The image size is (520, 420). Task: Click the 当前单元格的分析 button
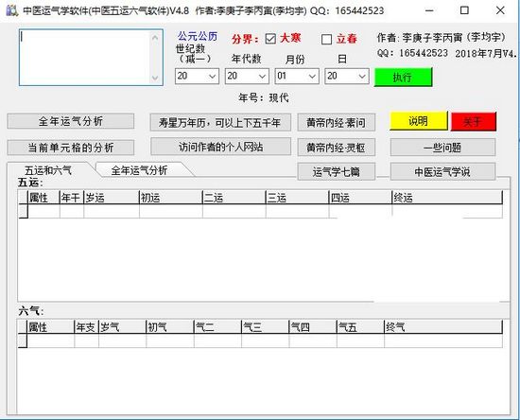(x=71, y=148)
